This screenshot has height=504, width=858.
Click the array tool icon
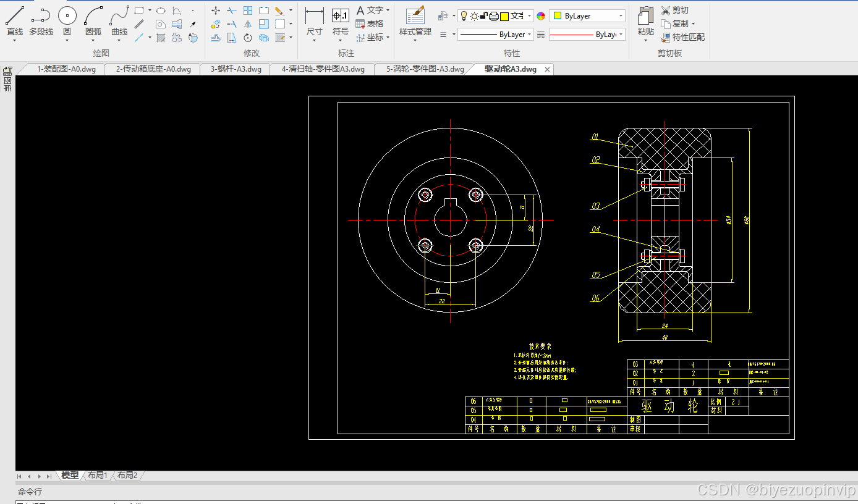248,10
